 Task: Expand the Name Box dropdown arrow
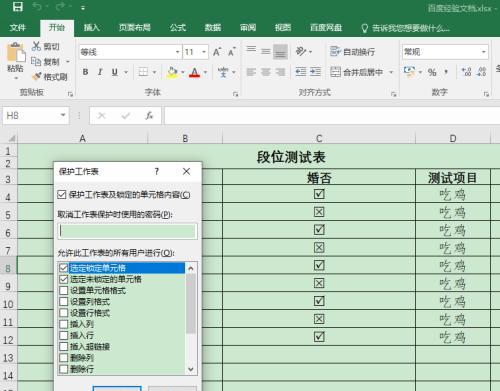(63, 115)
